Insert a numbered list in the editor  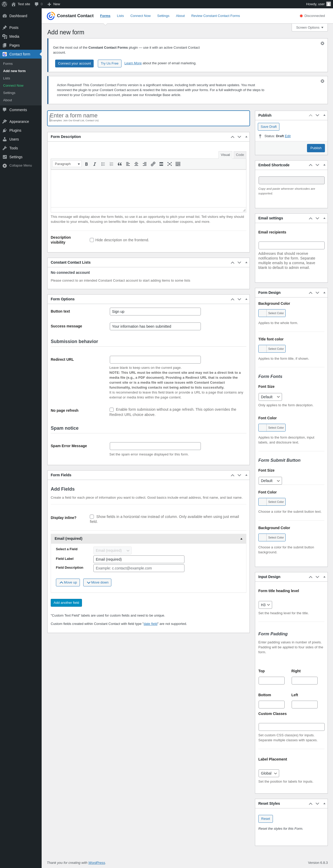pos(111,164)
